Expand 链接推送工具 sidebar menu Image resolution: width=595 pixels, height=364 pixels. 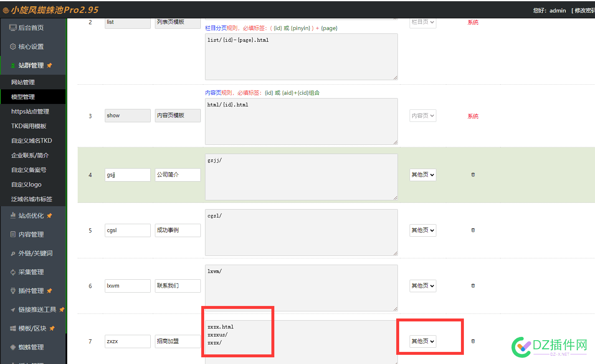click(x=37, y=310)
